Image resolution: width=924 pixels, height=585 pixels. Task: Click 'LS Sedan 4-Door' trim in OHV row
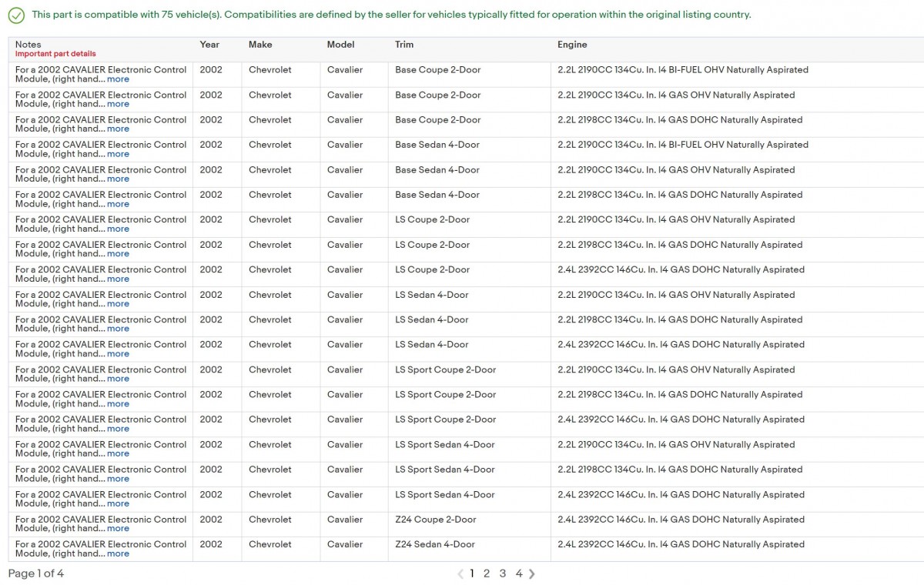click(x=432, y=295)
